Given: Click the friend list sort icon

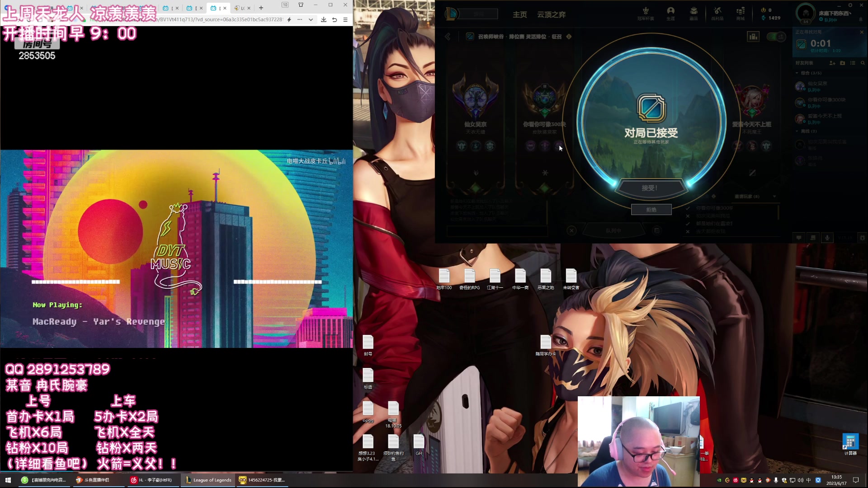Looking at the screenshot, I should point(853,63).
